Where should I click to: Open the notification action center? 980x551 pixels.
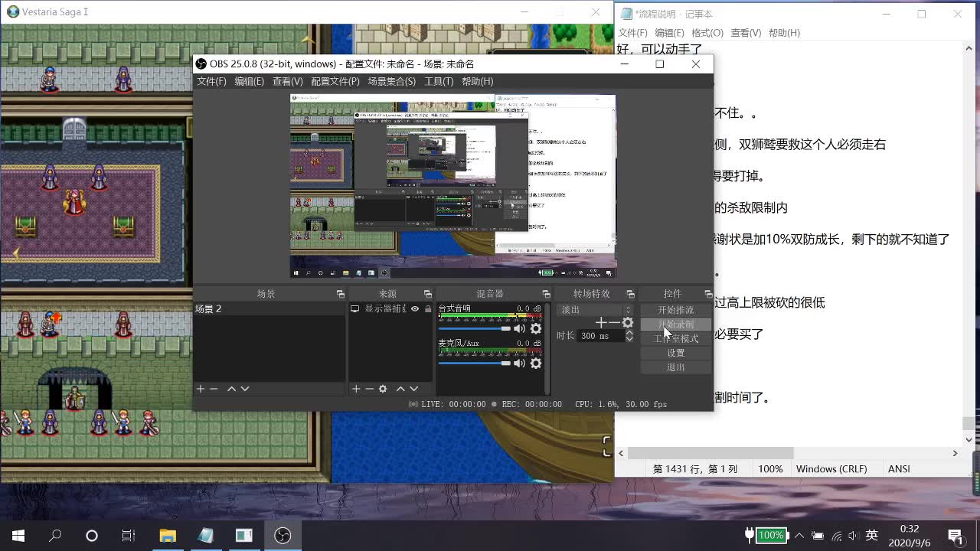click(955, 536)
